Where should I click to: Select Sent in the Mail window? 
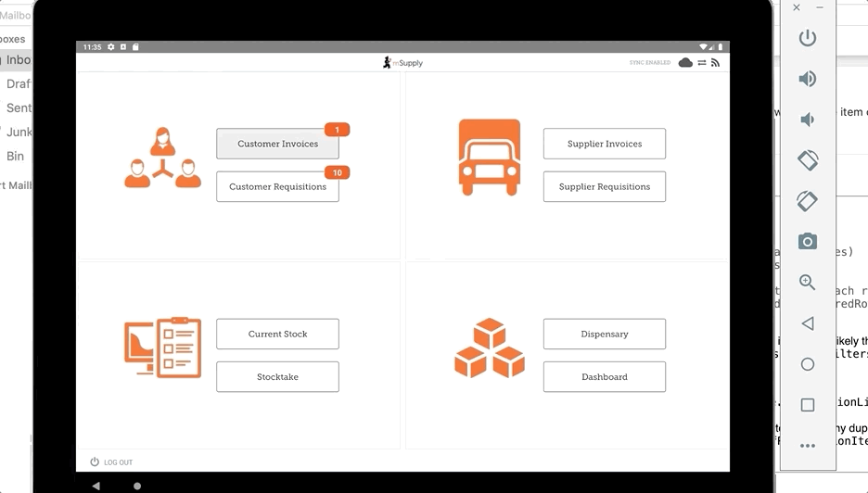pyautogui.click(x=18, y=107)
